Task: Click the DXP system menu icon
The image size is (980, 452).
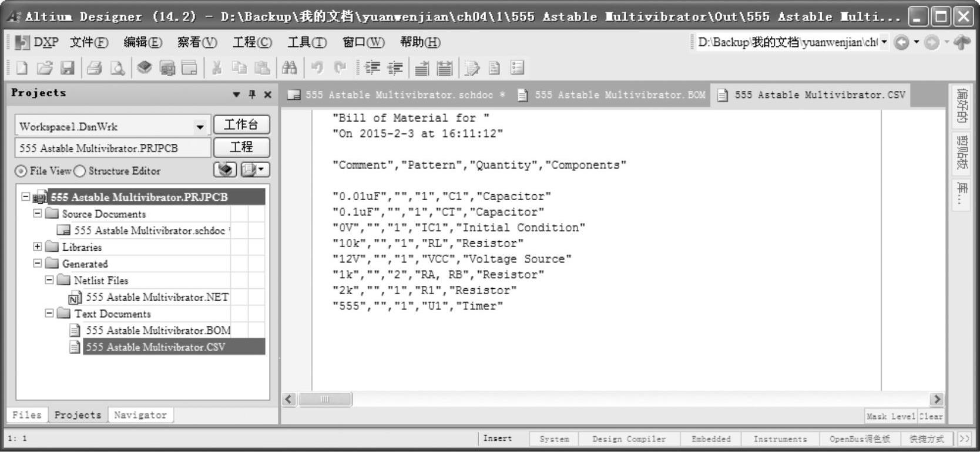Action: coord(22,42)
